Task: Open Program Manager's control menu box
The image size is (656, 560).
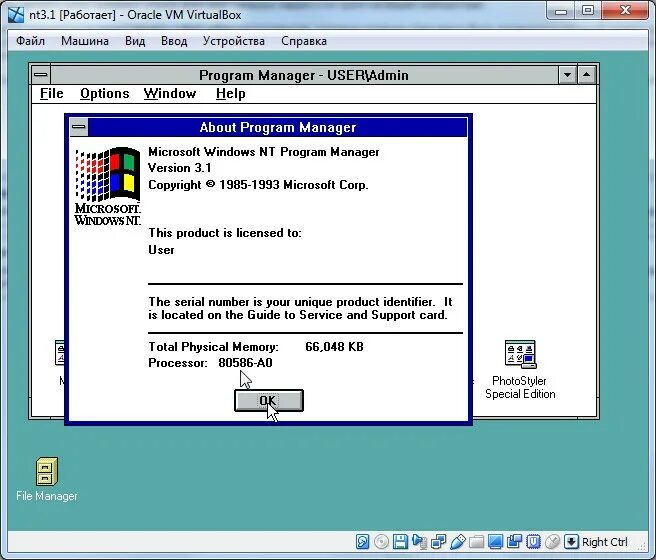Action: (41, 75)
